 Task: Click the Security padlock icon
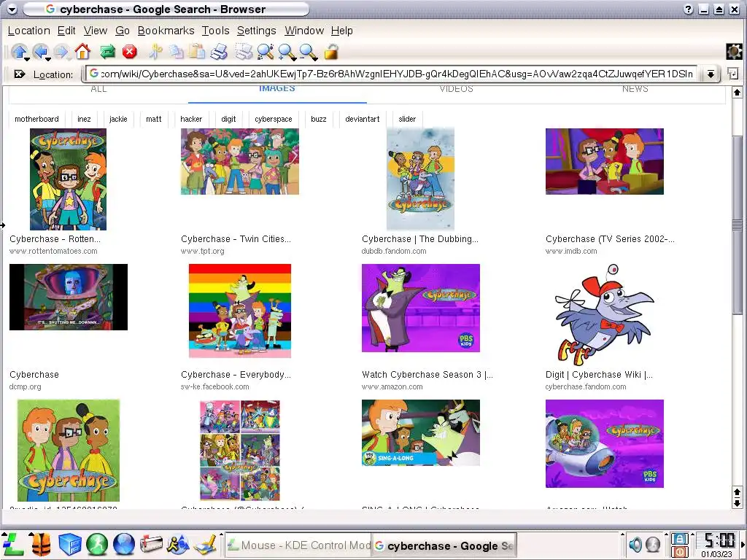(331, 51)
